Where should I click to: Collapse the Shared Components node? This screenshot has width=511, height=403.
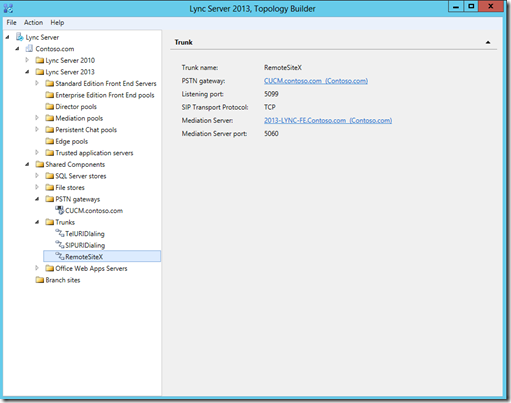[27, 164]
